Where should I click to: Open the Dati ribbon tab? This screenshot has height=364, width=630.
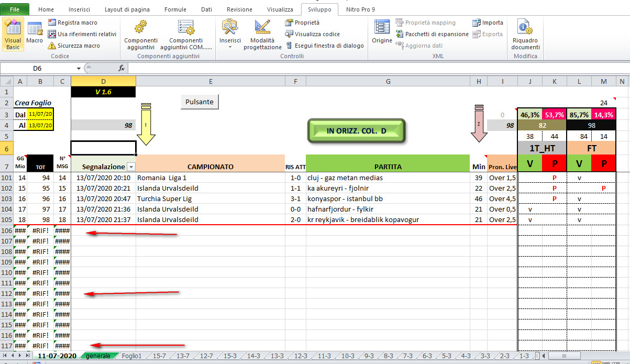tap(206, 9)
